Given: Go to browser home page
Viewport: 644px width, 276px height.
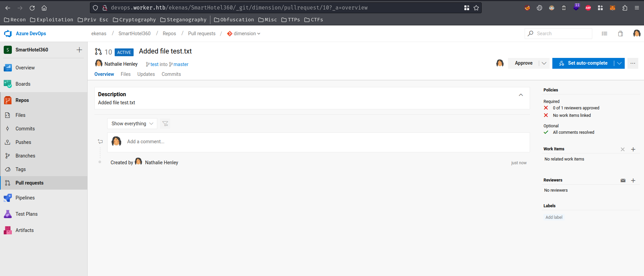Looking at the screenshot, I should [44, 8].
